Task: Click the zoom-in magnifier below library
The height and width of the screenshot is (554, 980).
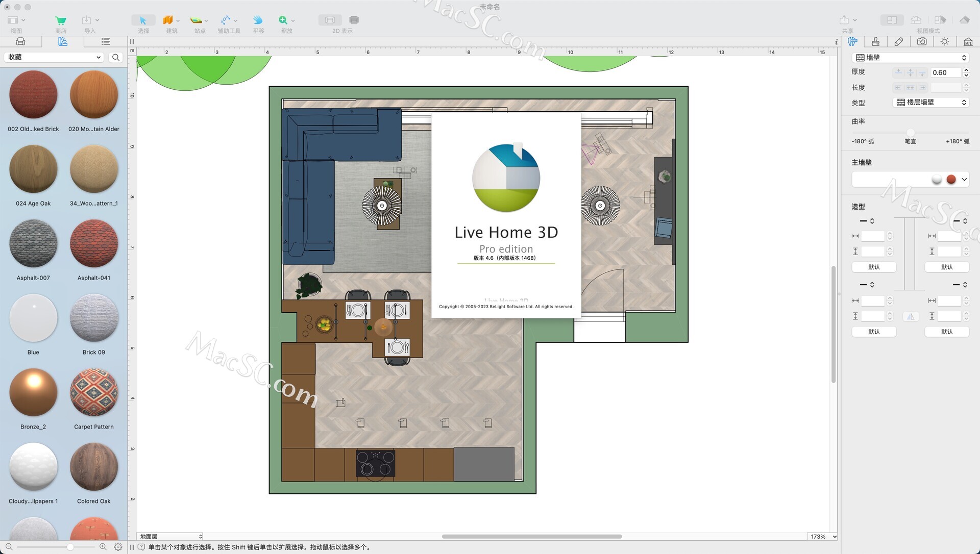Action: pyautogui.click(x=103, y=547)
